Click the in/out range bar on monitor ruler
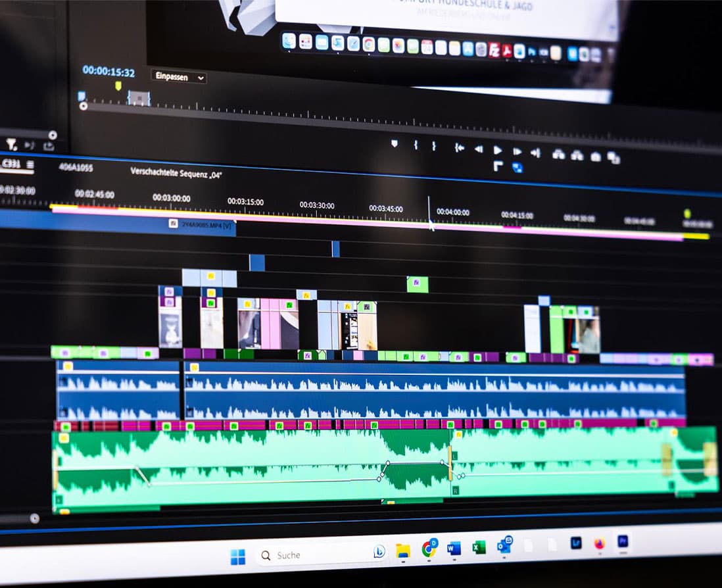 point(139,97)
